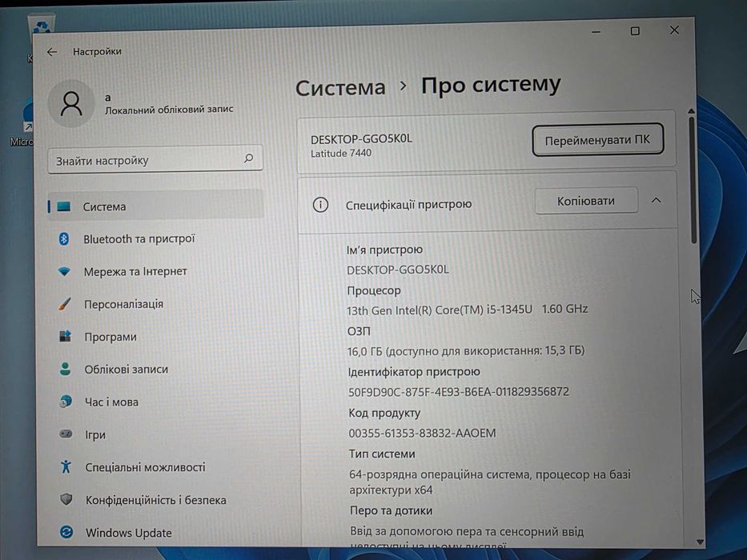Click the Облікові записи person icon
The image size is (747, 560).
[x=66, y=369]
